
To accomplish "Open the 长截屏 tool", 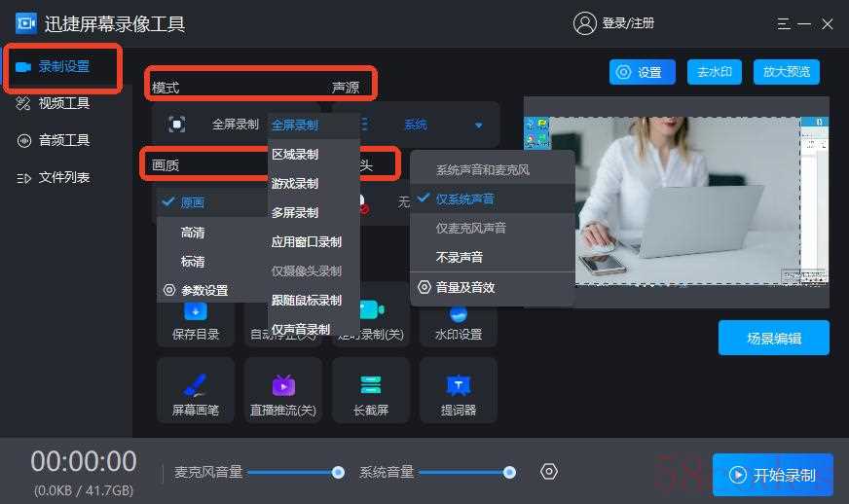I will click(x=371, y=390).
